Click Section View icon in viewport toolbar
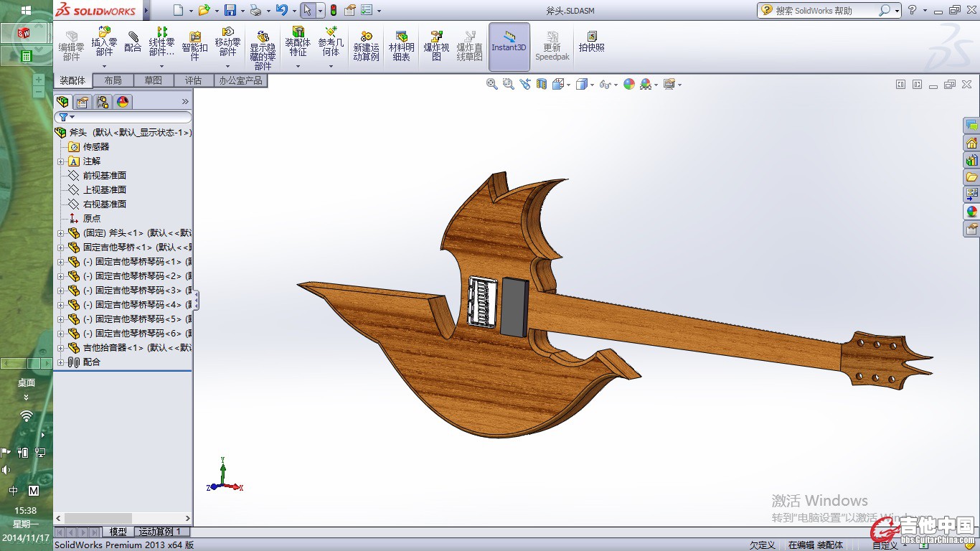This screenshot has height=551, width=980. coord(542,84)
